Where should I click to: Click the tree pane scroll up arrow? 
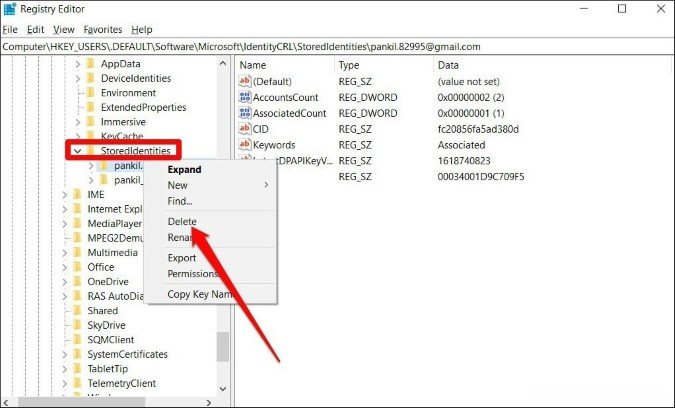pyautogui.click(x=223, y=64)
